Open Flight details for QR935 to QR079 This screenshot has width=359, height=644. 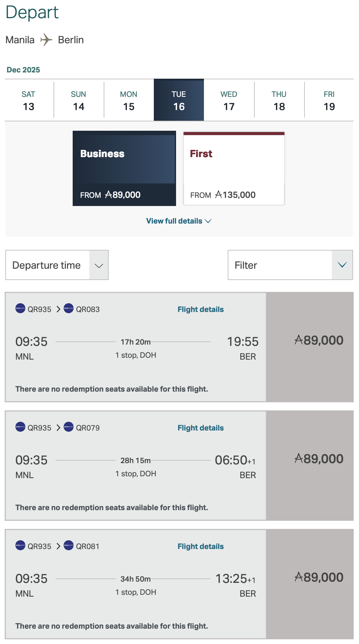[200, 428]
